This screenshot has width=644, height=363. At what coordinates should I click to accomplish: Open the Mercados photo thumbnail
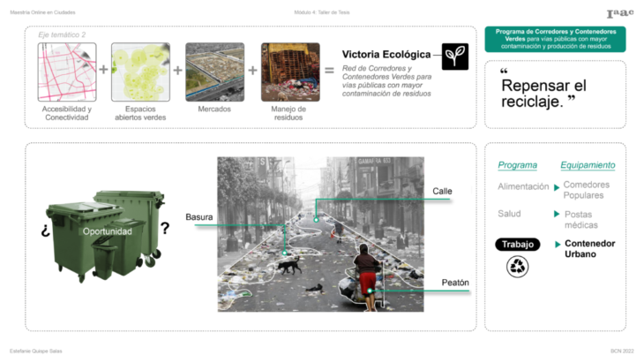point(214,72)
